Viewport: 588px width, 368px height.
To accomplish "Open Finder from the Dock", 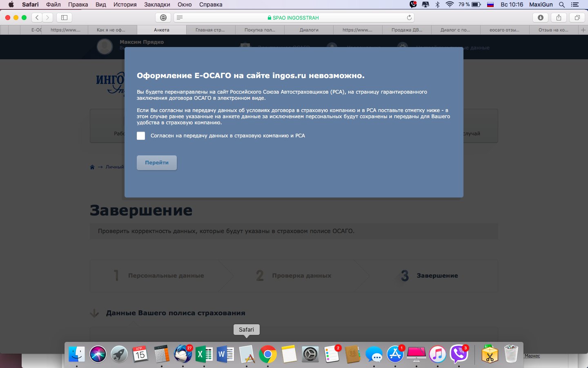I will point(77,354).
